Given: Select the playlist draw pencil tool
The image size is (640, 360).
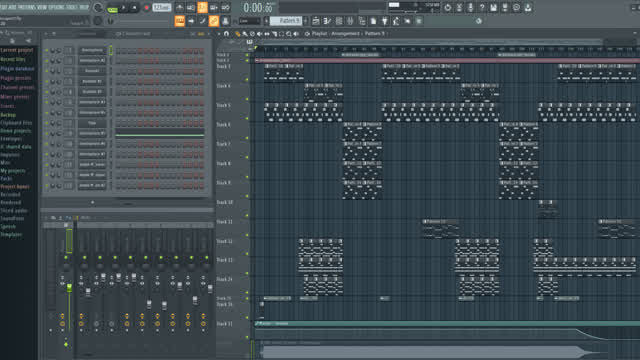Looking at the screenshot, I should (238, 34).
